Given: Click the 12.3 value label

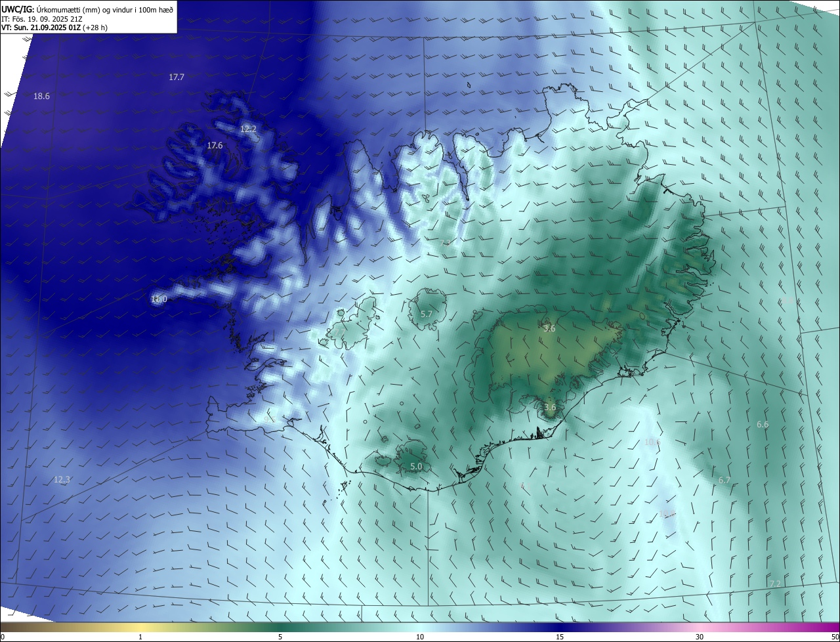Looking at the screenshot, I should (x=62, y=480).
